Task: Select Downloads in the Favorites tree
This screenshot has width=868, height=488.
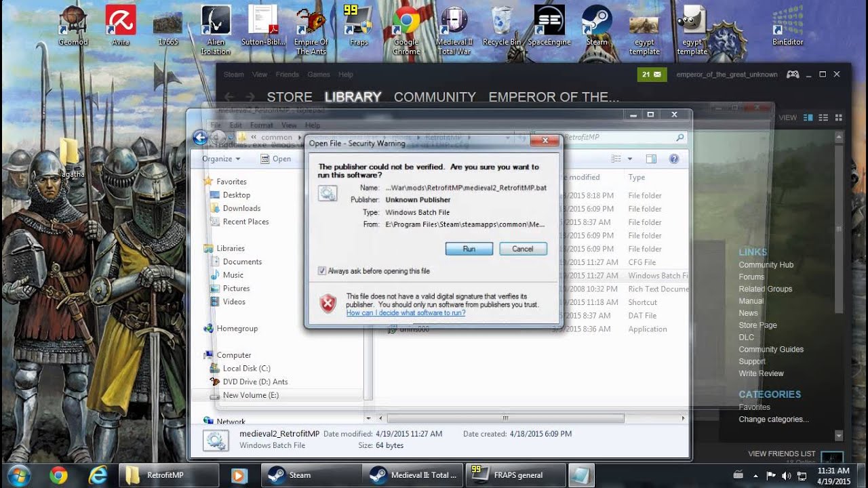Action: [x=241, y=208]
